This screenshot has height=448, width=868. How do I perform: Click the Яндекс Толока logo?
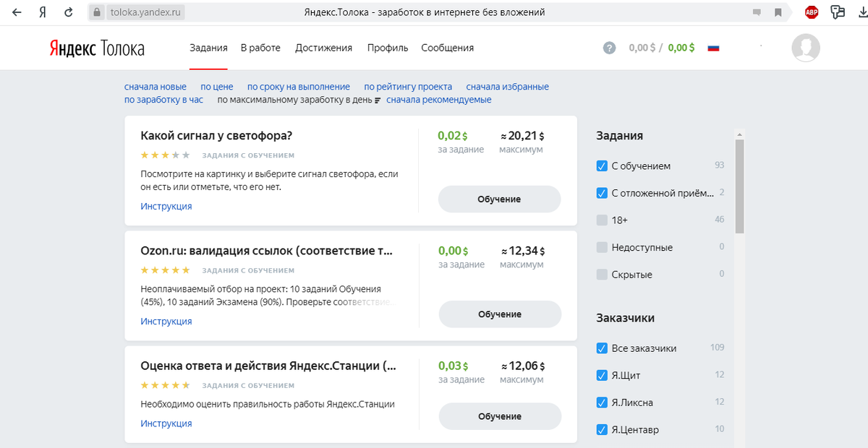[97, 48]
